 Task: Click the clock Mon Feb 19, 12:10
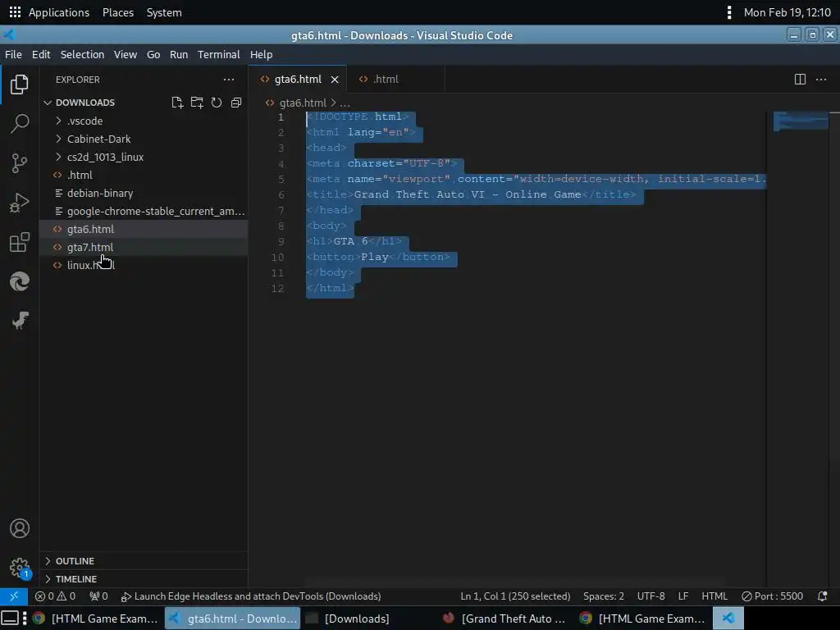[x=787, y=12]
